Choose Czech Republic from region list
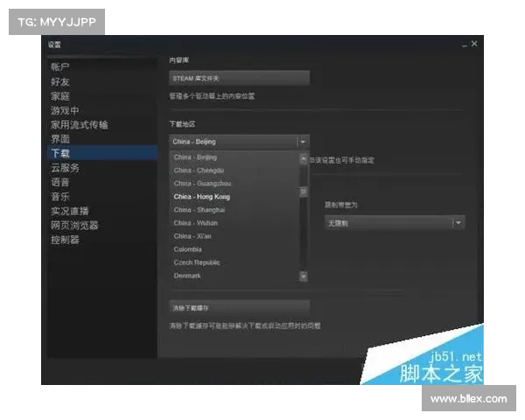The image size is (525, 420). (197, 262)
